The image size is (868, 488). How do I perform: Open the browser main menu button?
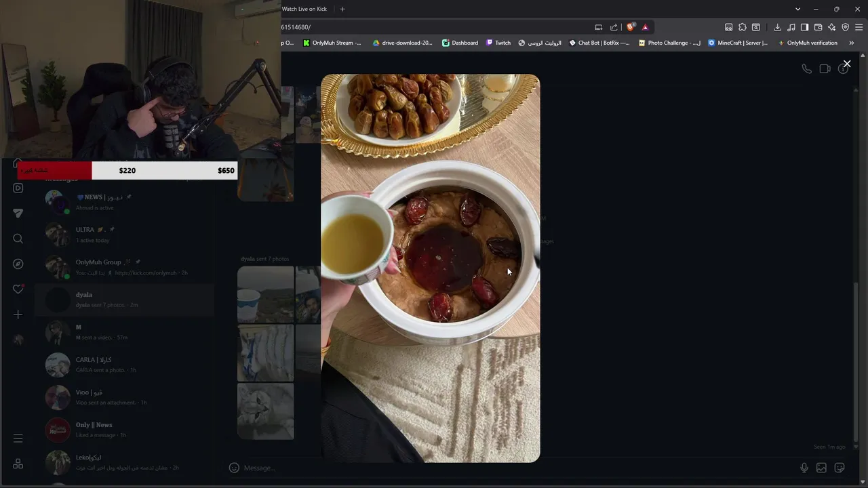pyautogui.click(x=859, y=27)
